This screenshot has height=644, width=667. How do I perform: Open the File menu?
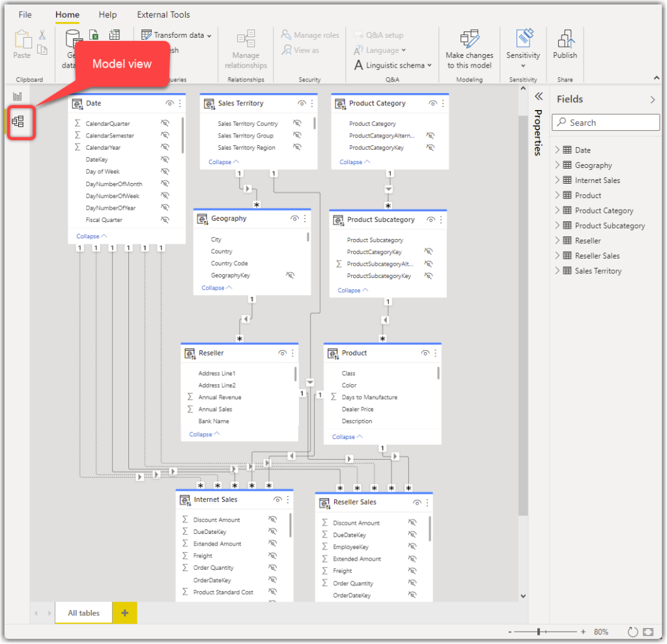[x=25, y=14]
